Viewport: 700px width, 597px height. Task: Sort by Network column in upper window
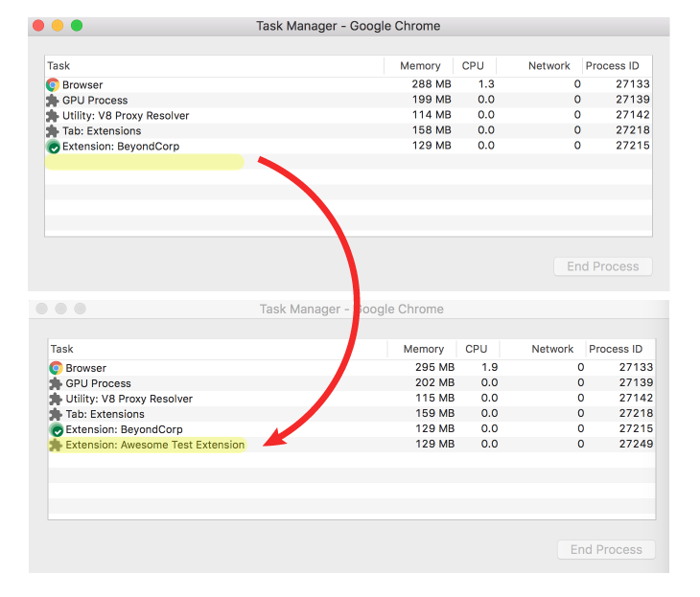click(x=539, y=66)
